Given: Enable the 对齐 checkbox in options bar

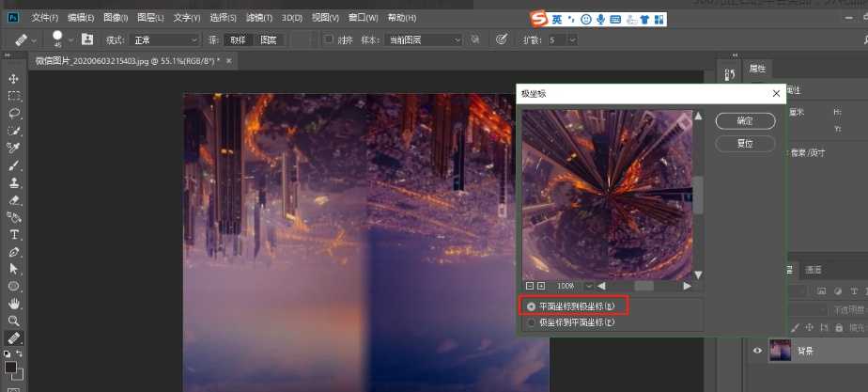Looking at the screenshot, I should click(x=328, y=39).
